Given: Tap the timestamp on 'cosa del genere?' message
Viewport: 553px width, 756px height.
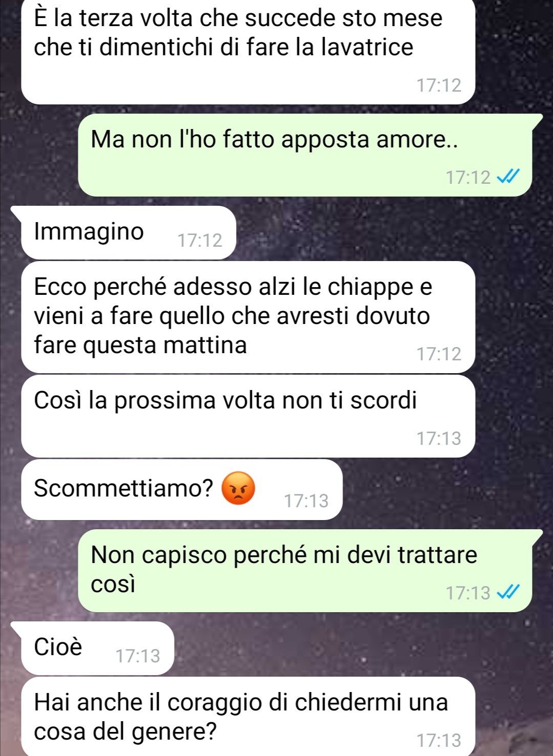Looking at the screenshot, I should coord(439,740).
